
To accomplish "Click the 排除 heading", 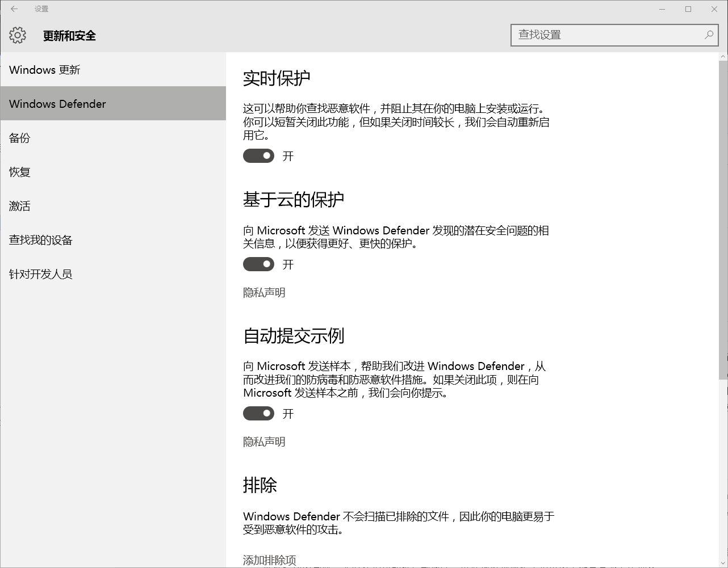I will coord(260,485).
